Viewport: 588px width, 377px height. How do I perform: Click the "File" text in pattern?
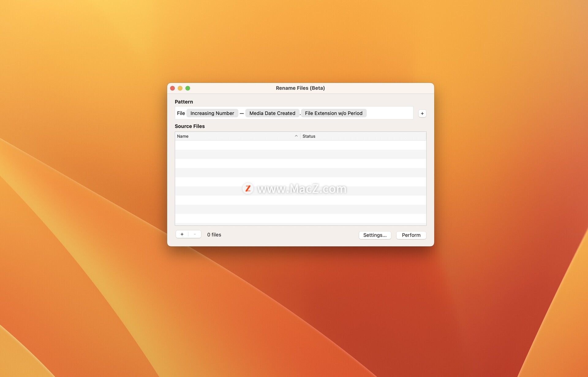point(181,113)
